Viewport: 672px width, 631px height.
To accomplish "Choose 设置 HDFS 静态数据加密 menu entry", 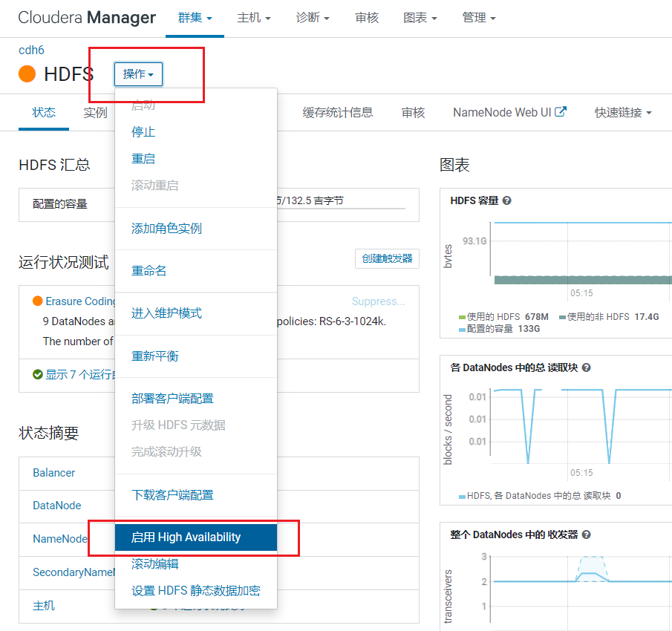I will [196, 591].
